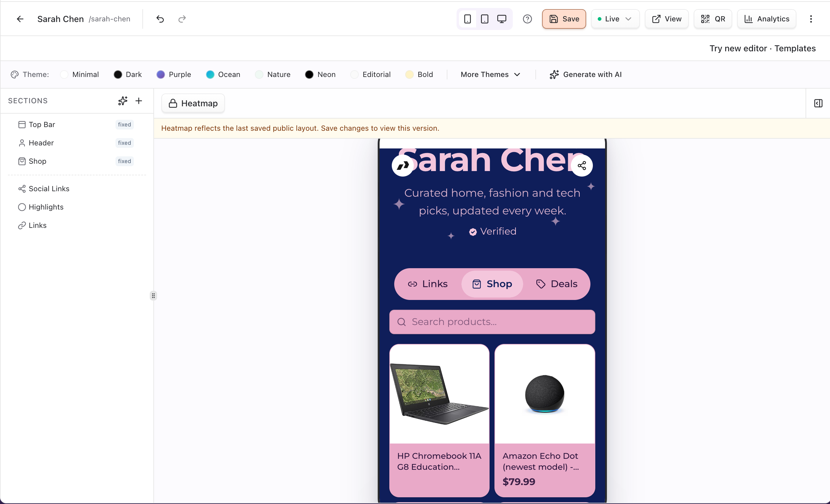The height and width of the screenshot is (504, 830).
Task: Click the sidebar resize grip handle
Action: pos(153,296)
